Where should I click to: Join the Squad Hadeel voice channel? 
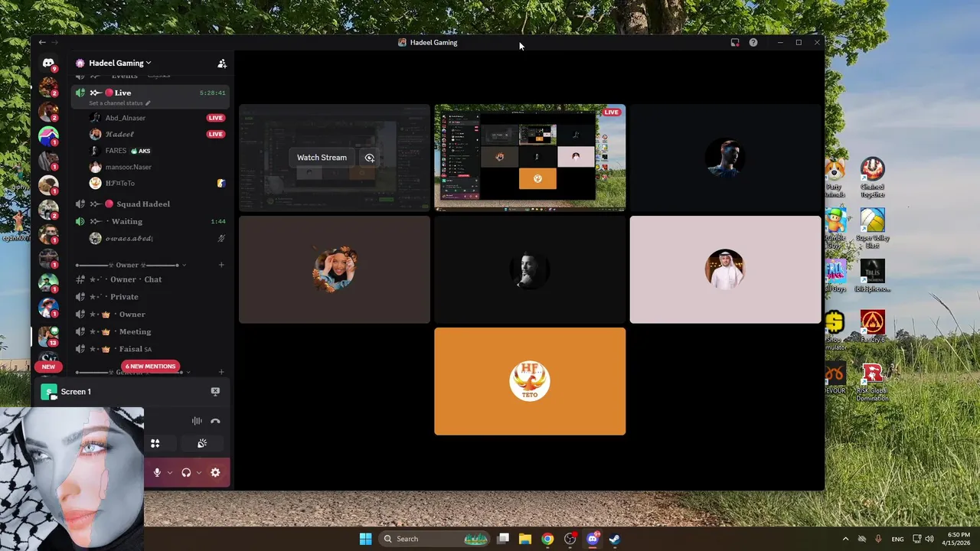click(x=151, y=204)
